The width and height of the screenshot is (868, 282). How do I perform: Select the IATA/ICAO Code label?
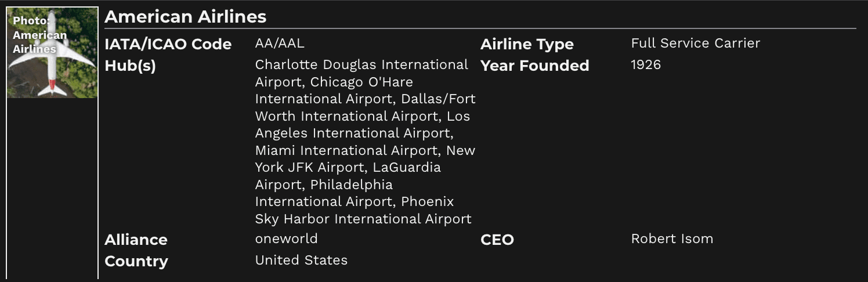pos(168,44)
